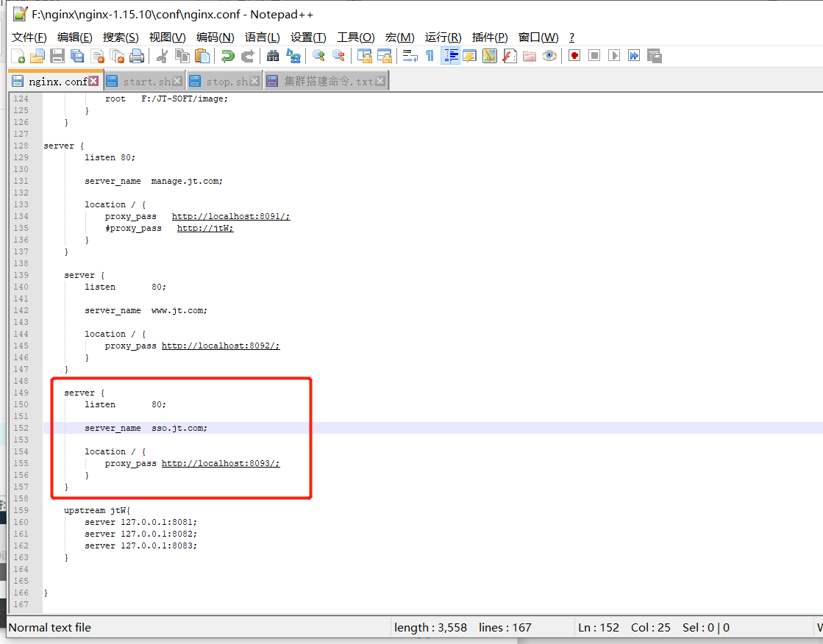Toggle synchronize vertical scrolling icon
Screen dimensions: 823x644
point(364,56)
